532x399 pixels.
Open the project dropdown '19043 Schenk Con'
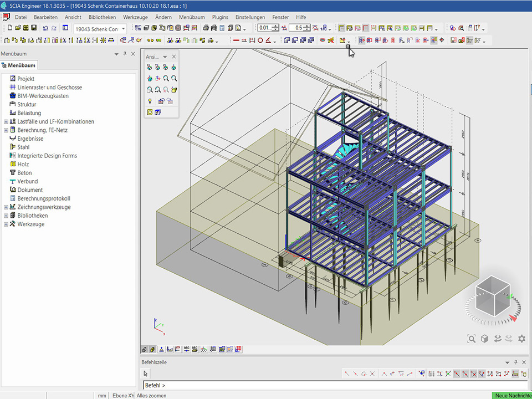[x=123, y=29]
